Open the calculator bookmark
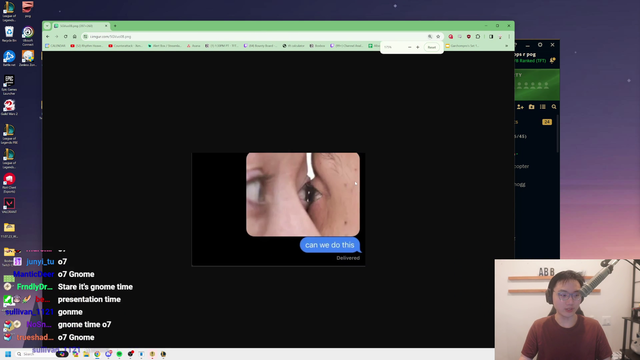The height and width of the screenshot is (360, 640). pyautogui.click(x=294, y=46)
